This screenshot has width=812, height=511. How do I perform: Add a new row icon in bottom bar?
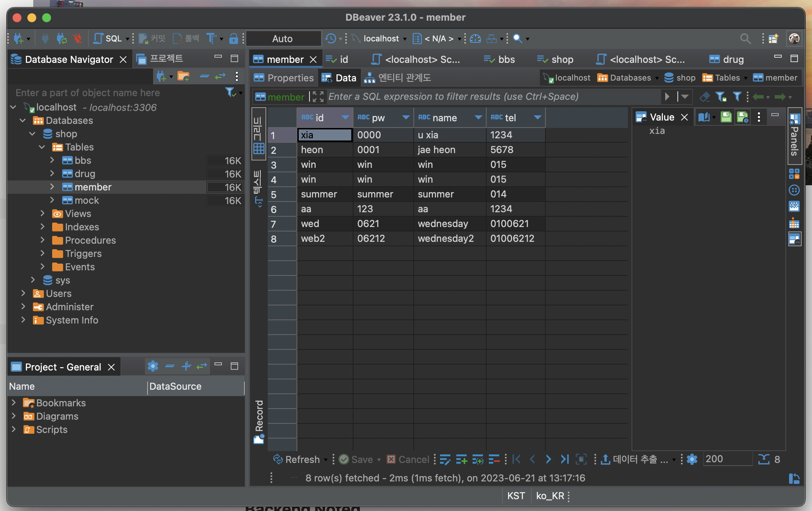coord(461,459)
